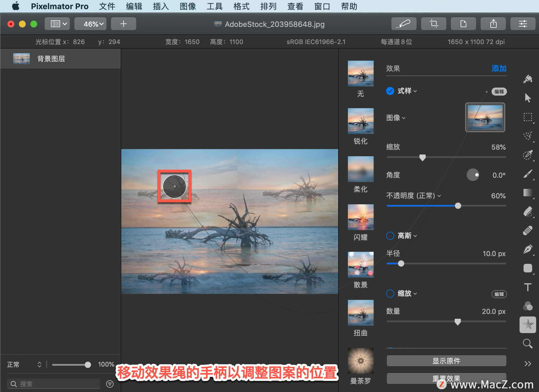
Task: Click the Crop toolbar button
Action: tap(433, 24)
